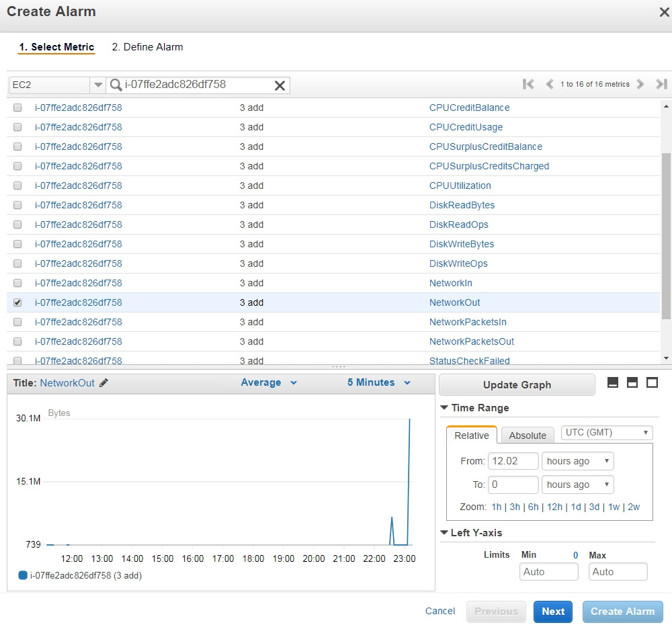Viewport: 672px width, 627px height.
Task: Check the DiskReadBytes metric row
Action: (x=17, y=205)
